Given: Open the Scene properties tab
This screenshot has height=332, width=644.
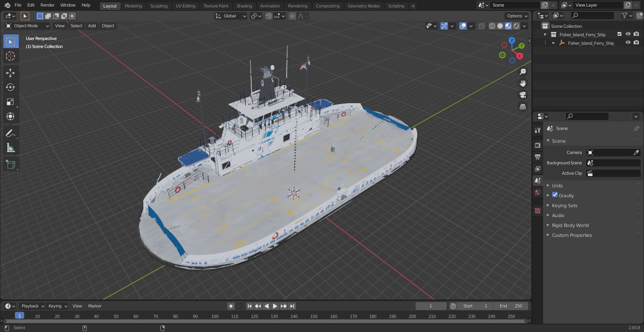Looking at the screenshot, I should [537, 180].
